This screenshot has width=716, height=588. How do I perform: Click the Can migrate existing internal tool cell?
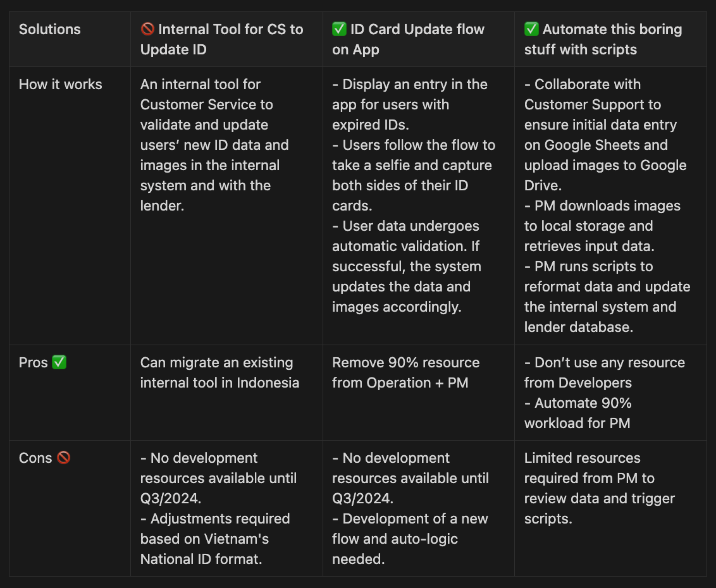click(226, 393)
